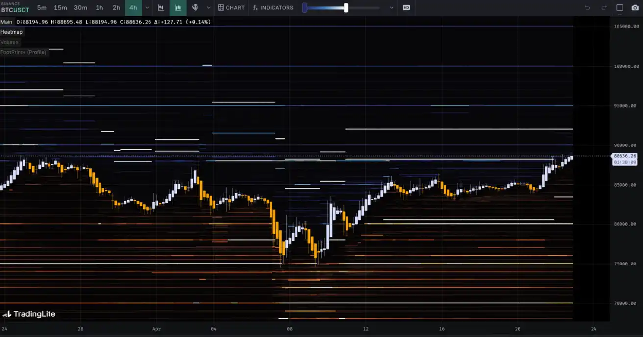The height and width of the screenshot is (337, 644).
Task: Select the 15m timeframe
Action: 60,8
